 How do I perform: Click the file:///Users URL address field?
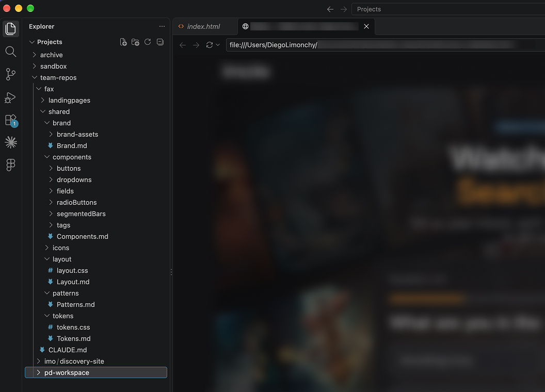point(386,45)
